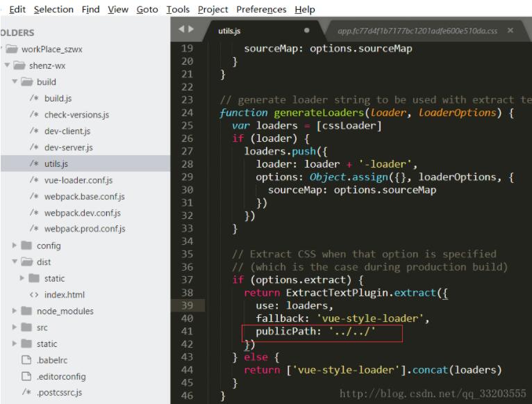532x404 pixels.
Task: Click line number 24 in the gutter
Action: 187,113
